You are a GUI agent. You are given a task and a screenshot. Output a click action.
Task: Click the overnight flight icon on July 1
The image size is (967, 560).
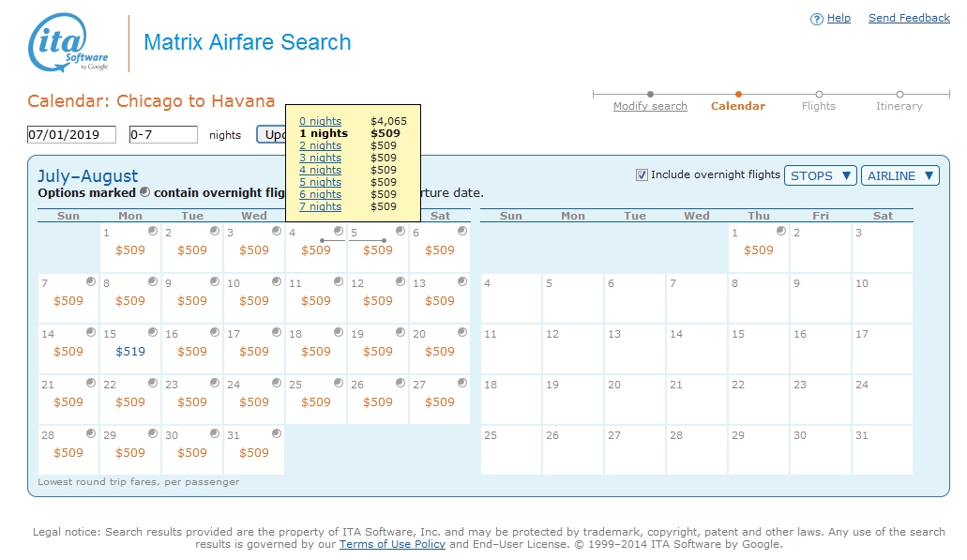(153, 229)
